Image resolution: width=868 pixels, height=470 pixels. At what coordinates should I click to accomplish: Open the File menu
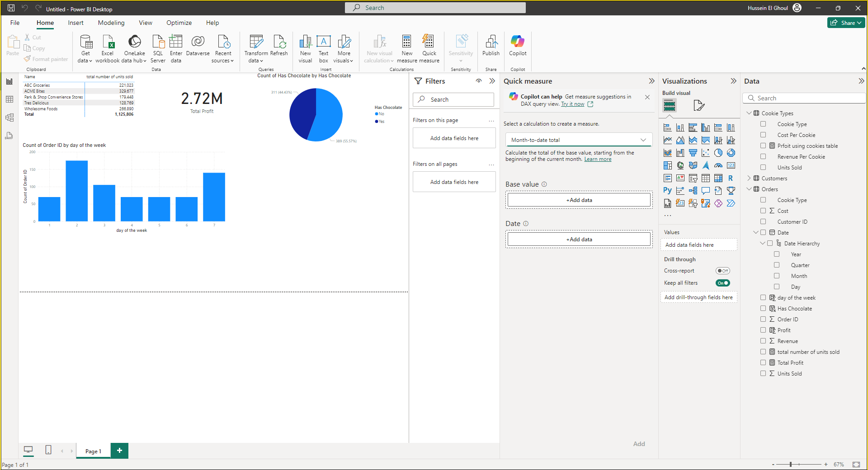(15, 23)
